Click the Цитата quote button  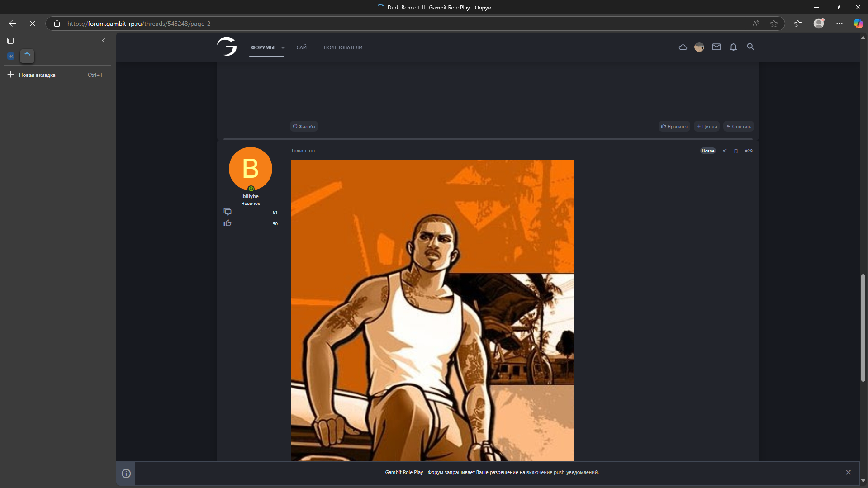point(707,127)
